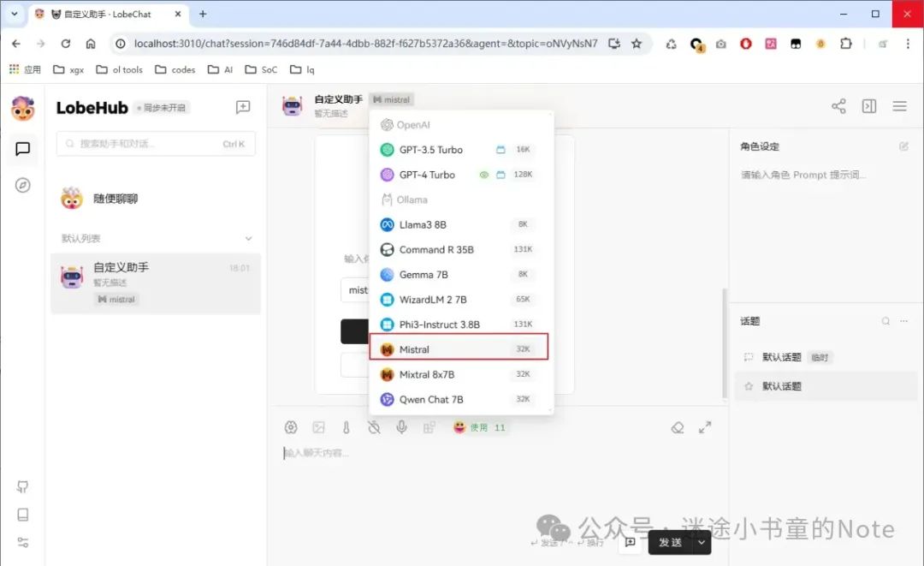Star the second 默认话题 entry
924x566 pixels.
click(x=749, y=387)
